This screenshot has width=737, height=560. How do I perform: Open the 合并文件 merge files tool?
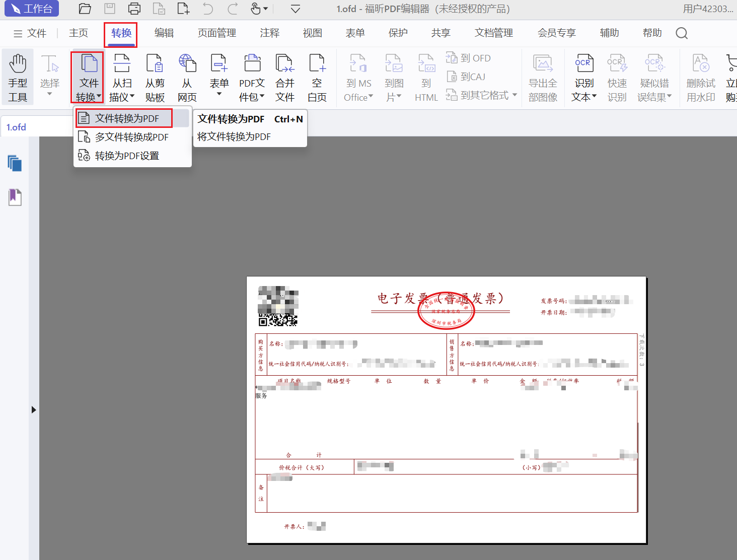[x=284, y=77]
